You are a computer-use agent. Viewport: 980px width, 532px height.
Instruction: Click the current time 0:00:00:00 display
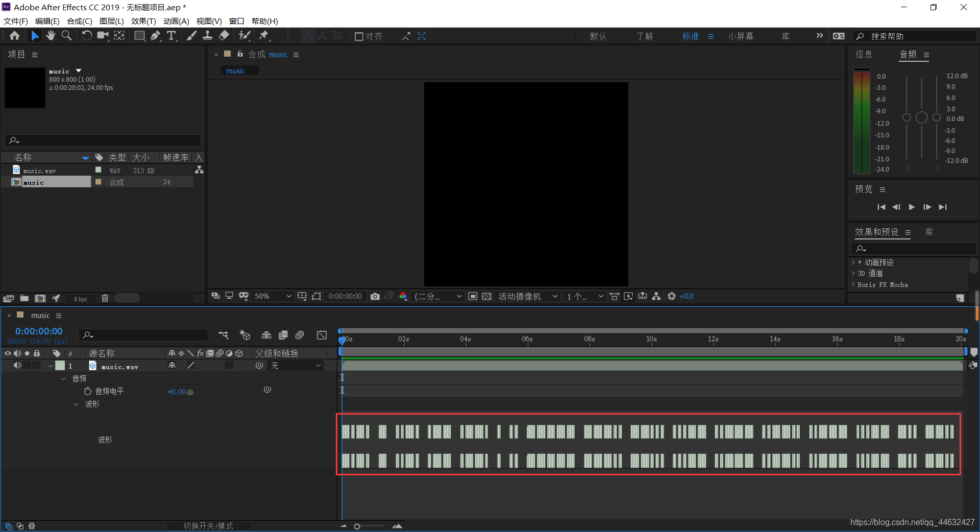click(x=39, y=331)
